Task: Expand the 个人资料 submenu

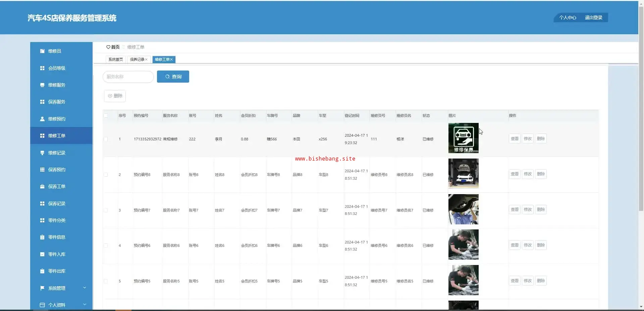Action: point(85,305)
